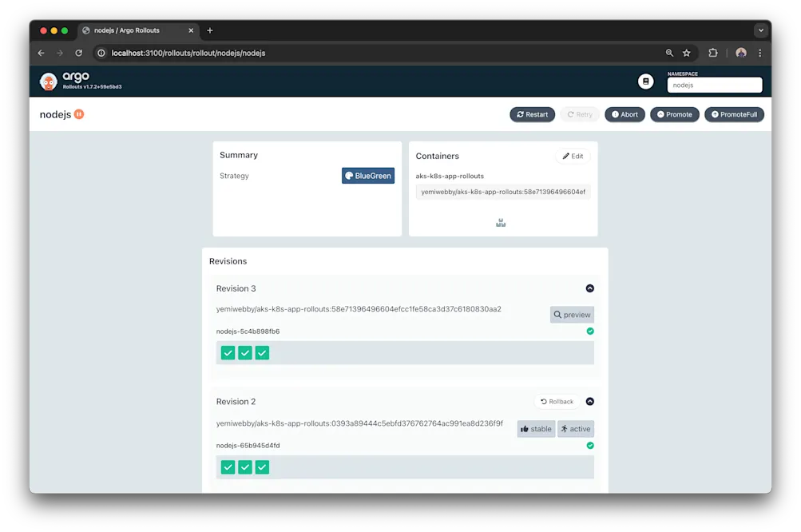This screenshot has height=532, width=801.
Task: Click the Revisions heading
Action: pyautogui.click(x=228, y=261)
